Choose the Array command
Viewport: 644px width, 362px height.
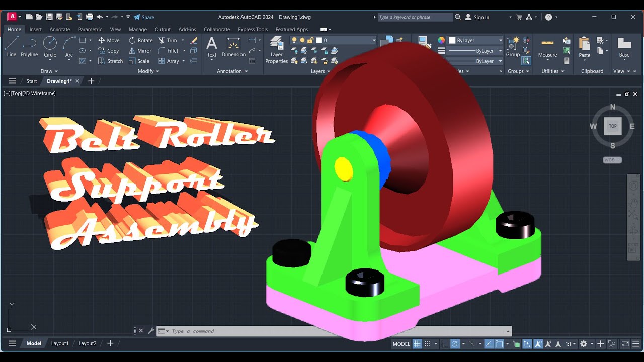[x=169, y=61]
